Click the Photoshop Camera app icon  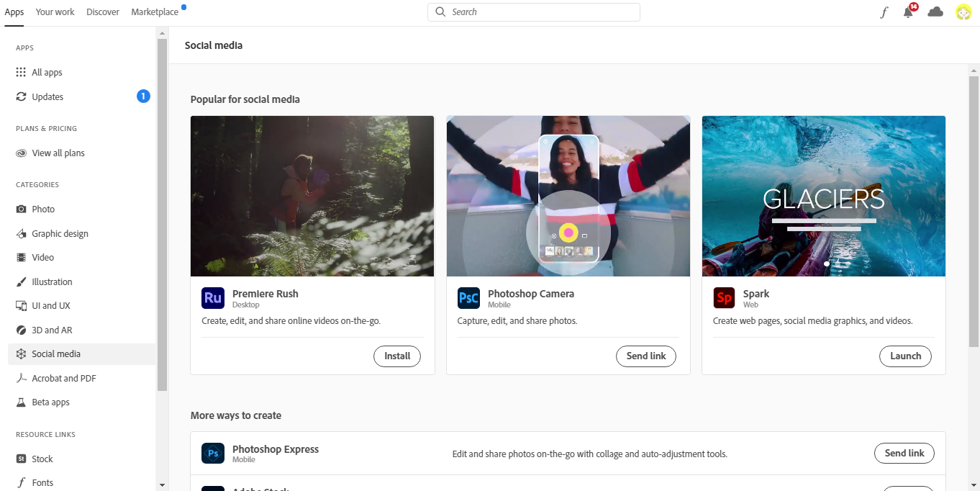[x=468, y=298]
